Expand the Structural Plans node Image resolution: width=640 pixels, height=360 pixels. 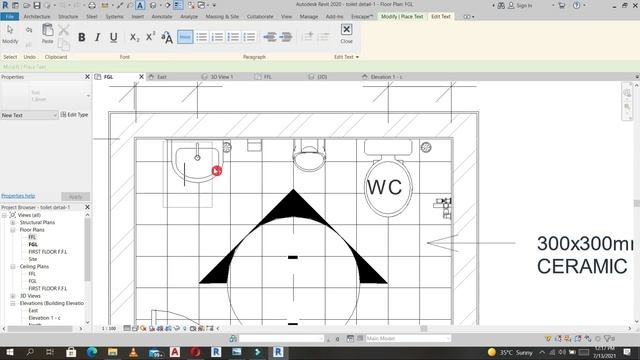pyautogui.click(x=13, y=222)
